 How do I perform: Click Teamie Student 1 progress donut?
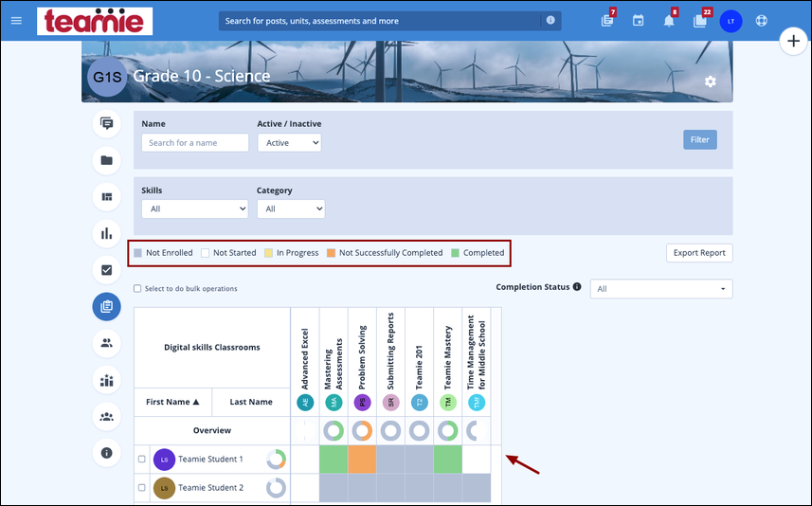pos(276,459)
